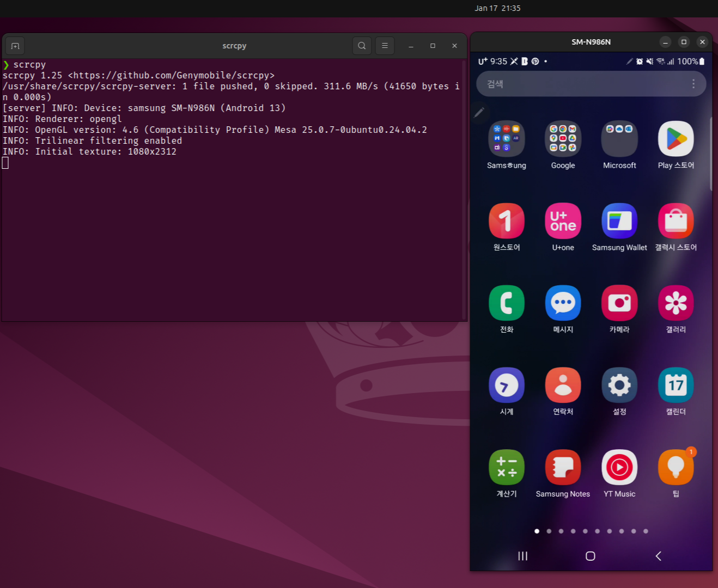The width and height of the screenshot is (718, 588).
Task: Launch the U+one app
Action: click(x=563, y=221)
